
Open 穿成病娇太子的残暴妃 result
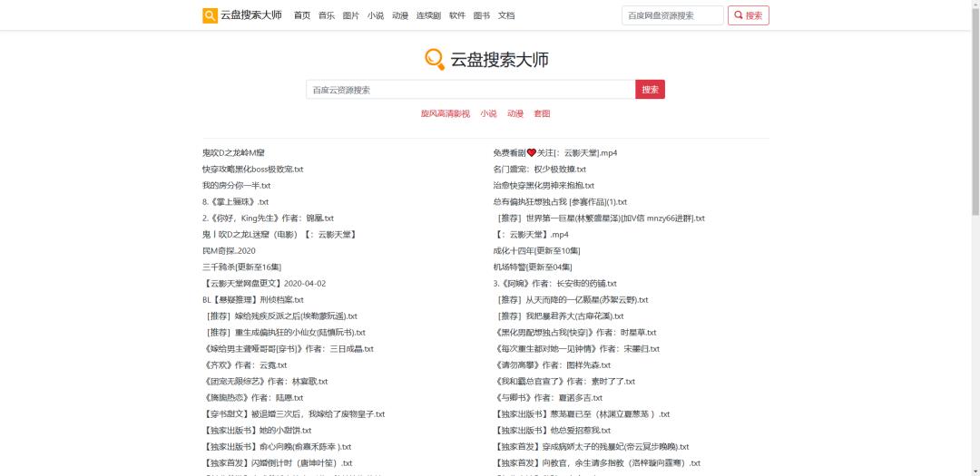click(x=592, y=447)
